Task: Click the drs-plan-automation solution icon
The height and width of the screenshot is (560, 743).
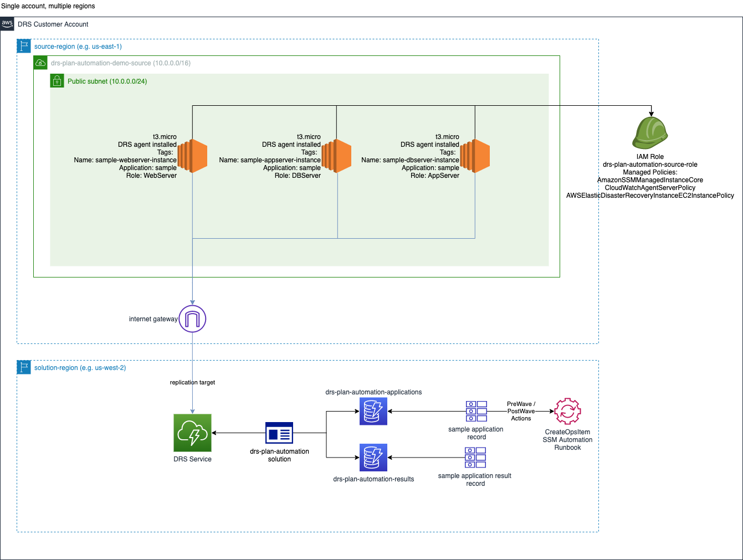Action: point(279,433)
